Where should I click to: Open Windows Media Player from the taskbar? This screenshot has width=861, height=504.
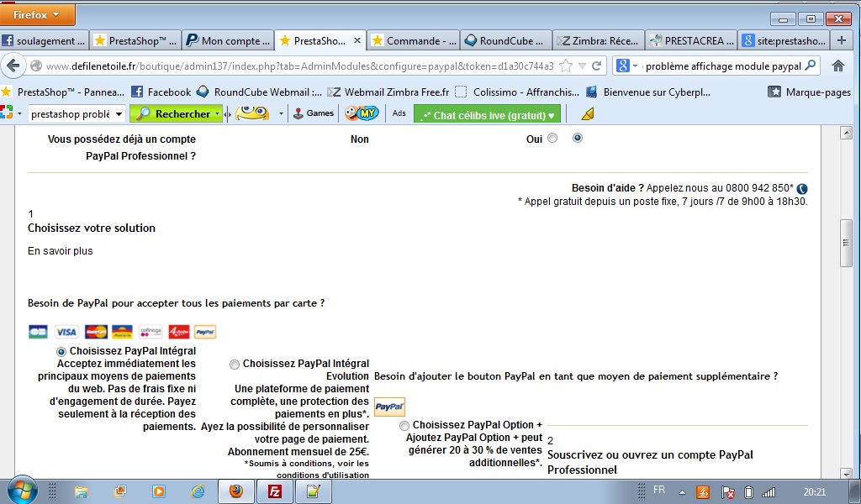click(158, 491)
